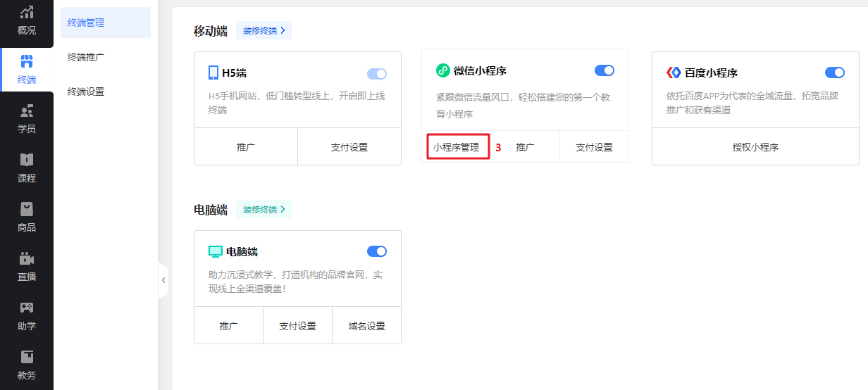This screenshot has height=390, width=868.
Task: Click the 电脑端 monitor icon
Action: point(216,251)
